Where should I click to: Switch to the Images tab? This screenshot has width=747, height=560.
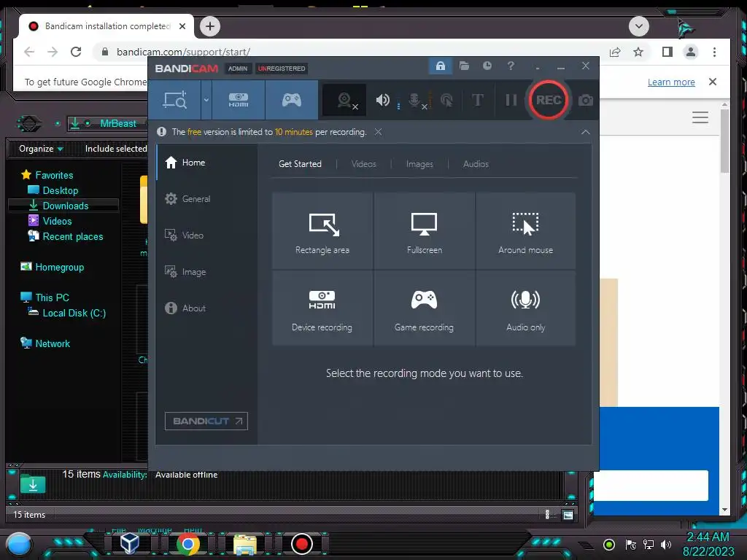(419, 164)
